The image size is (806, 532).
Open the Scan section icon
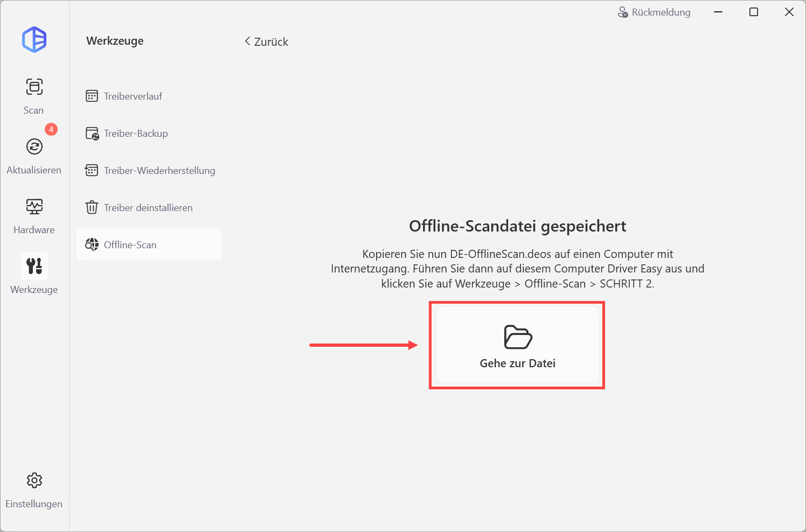coord(34,87)
